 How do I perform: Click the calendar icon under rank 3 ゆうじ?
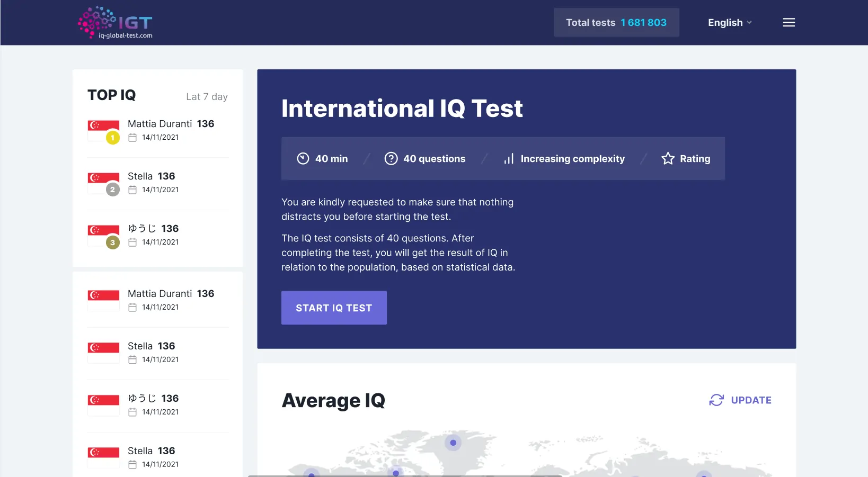132,242
